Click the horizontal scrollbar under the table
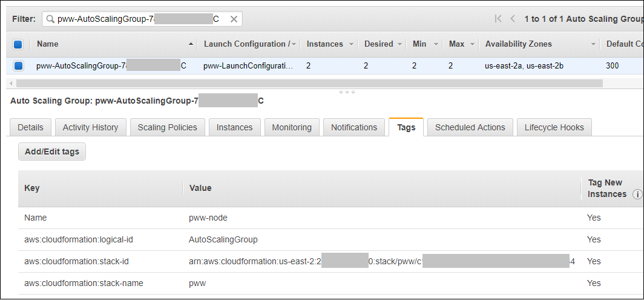 pyautogui.click(x=309, y=84)
